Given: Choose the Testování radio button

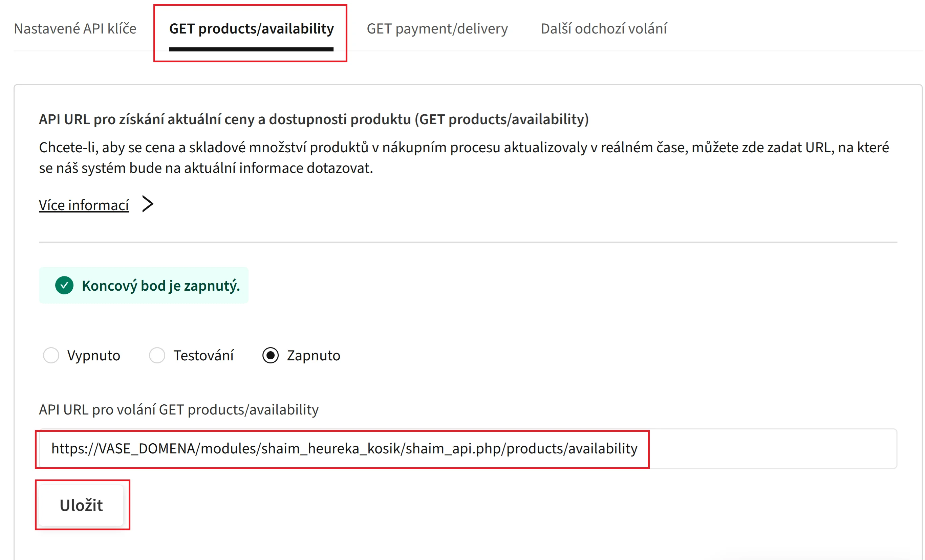Looking at the screenshot, I should pos(157,355).
